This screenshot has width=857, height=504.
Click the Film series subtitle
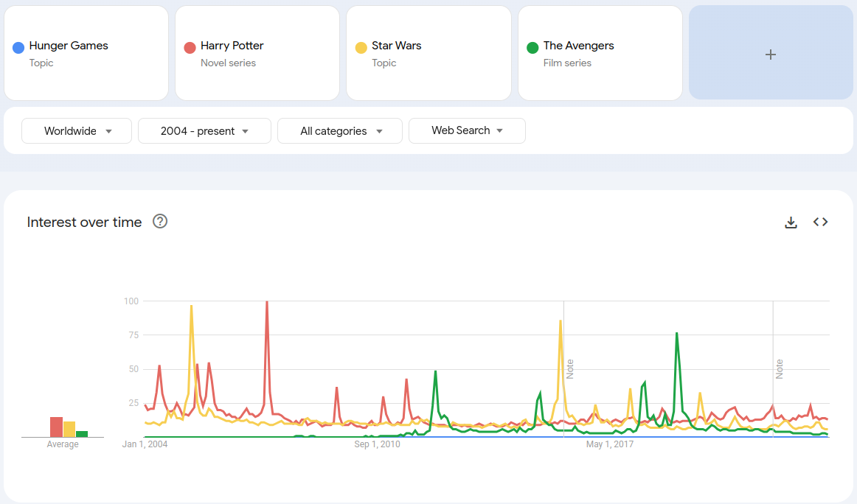[567, 63]
